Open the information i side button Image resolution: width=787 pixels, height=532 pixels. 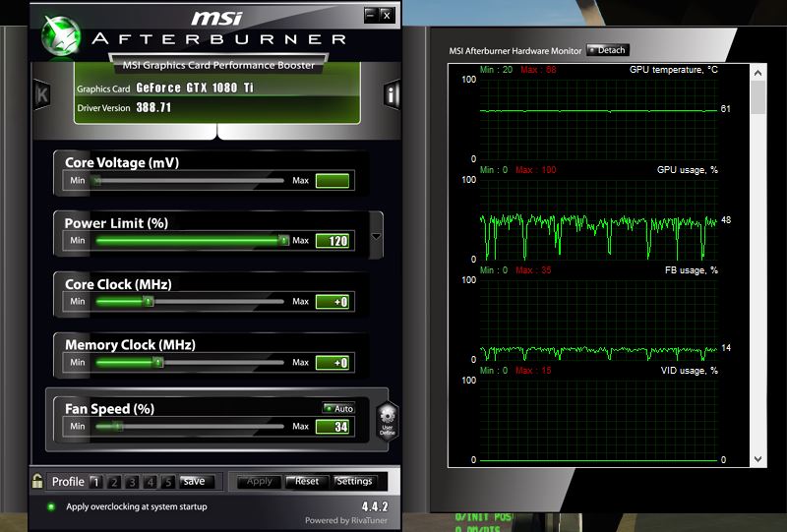pyautogui.click(x=392, y=93)
